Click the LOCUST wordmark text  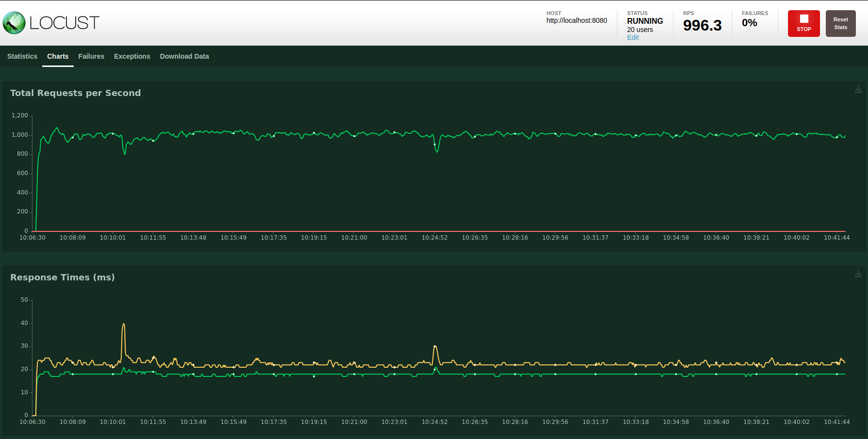pyautogui.click(x=64, y=23)
